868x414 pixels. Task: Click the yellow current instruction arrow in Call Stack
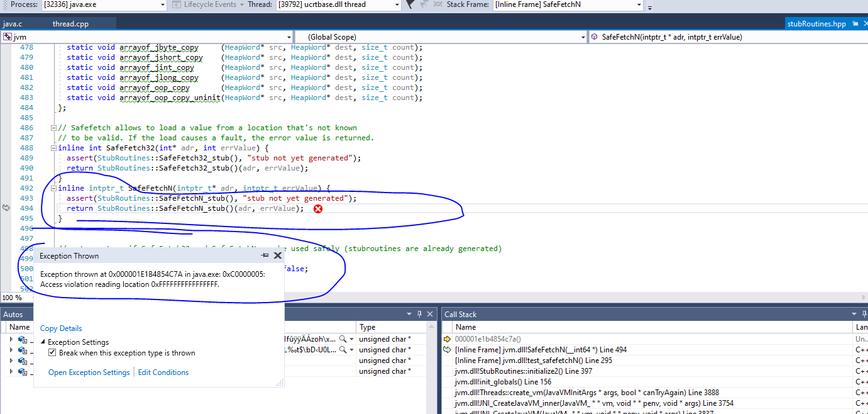click(x=448, y=339)
